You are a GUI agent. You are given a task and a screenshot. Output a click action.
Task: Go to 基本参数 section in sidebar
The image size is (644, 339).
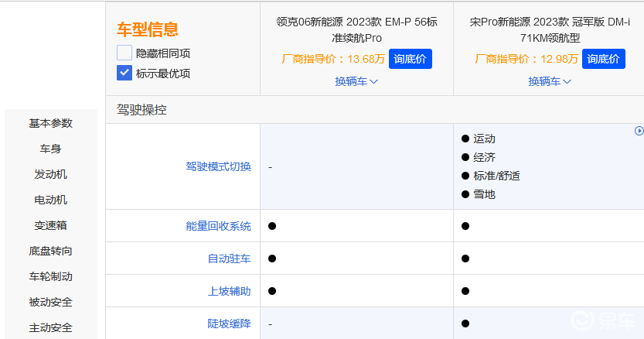(50, 123)
